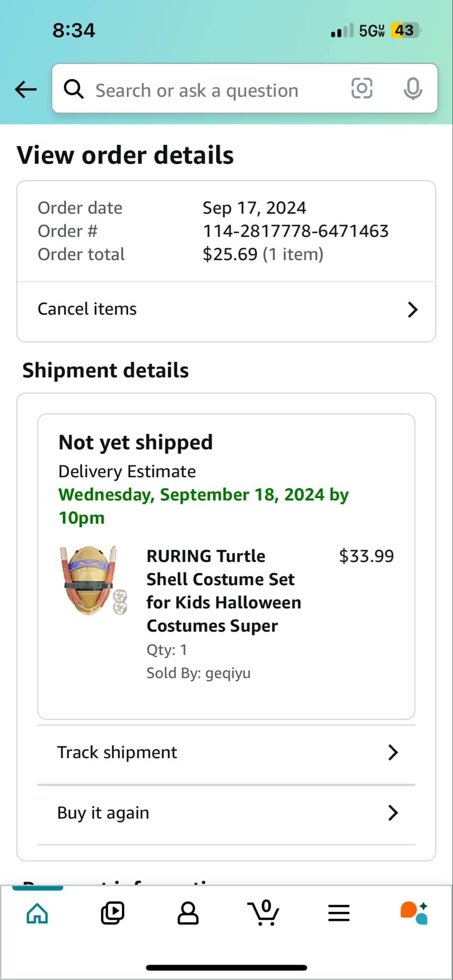Tap the Cancel items option
Viewport: 453px width, 980px height.
tap(87, 309)
